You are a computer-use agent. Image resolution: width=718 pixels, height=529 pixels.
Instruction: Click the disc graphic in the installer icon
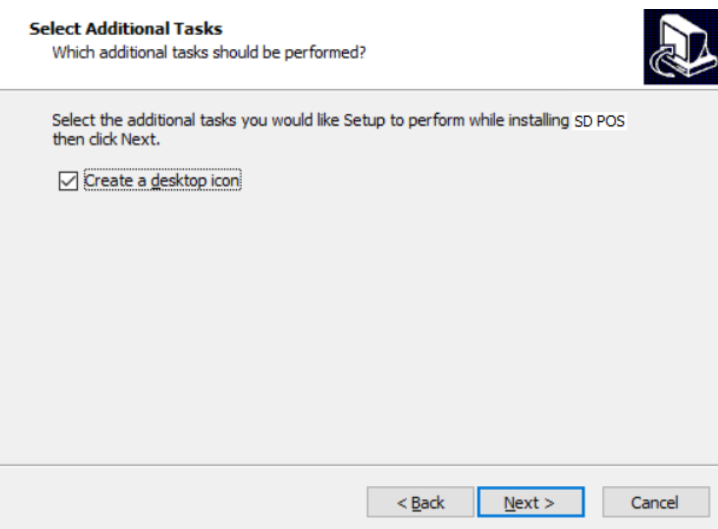[x=657, y=64]
